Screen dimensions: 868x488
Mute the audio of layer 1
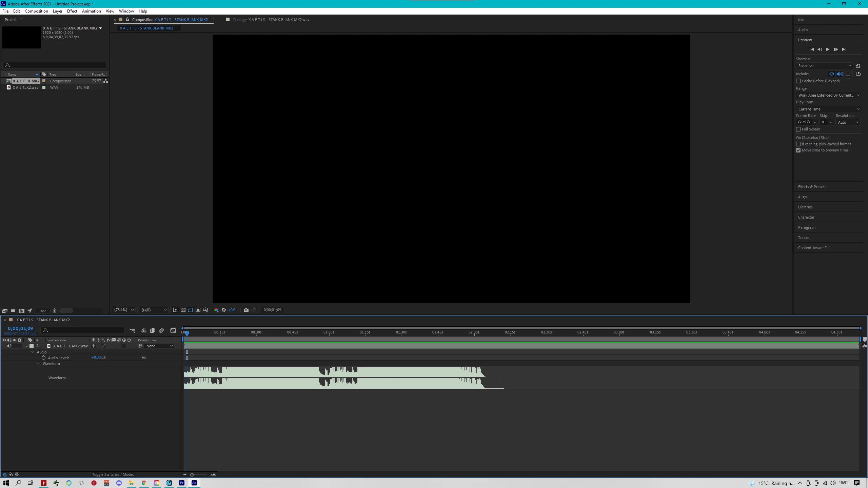(x=9, y=346)
